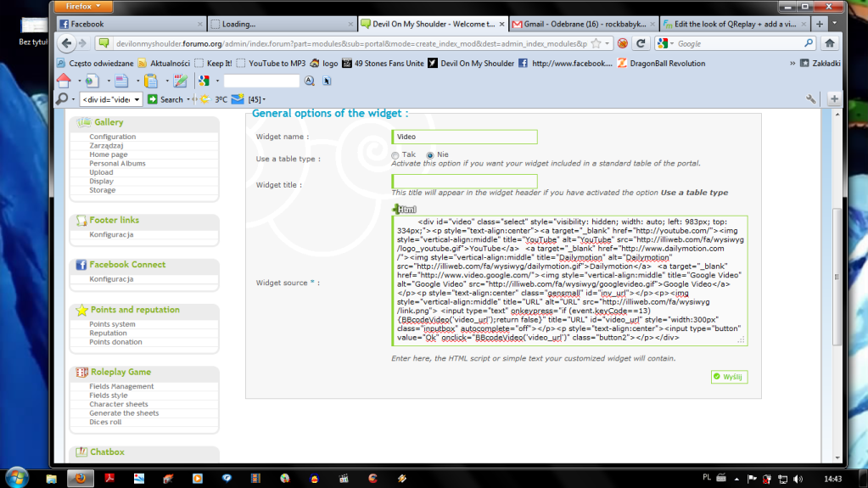
Task: Select the Nie radio button
Action: coord(430,155)
